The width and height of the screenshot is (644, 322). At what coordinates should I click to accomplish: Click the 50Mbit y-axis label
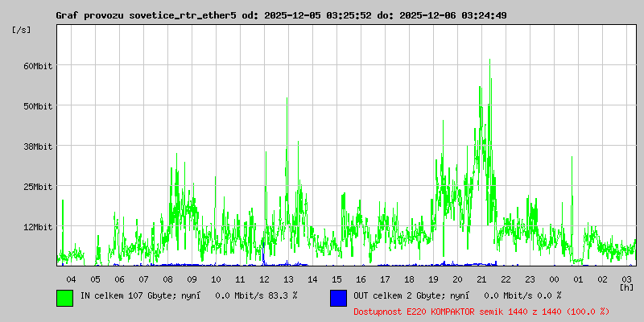[37, 105]
